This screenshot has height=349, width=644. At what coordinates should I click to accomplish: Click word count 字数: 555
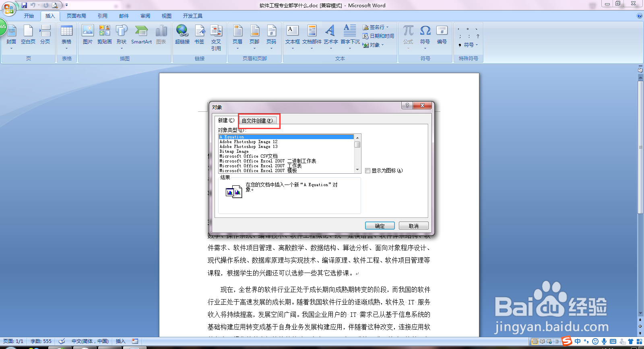tap(41, 341)
